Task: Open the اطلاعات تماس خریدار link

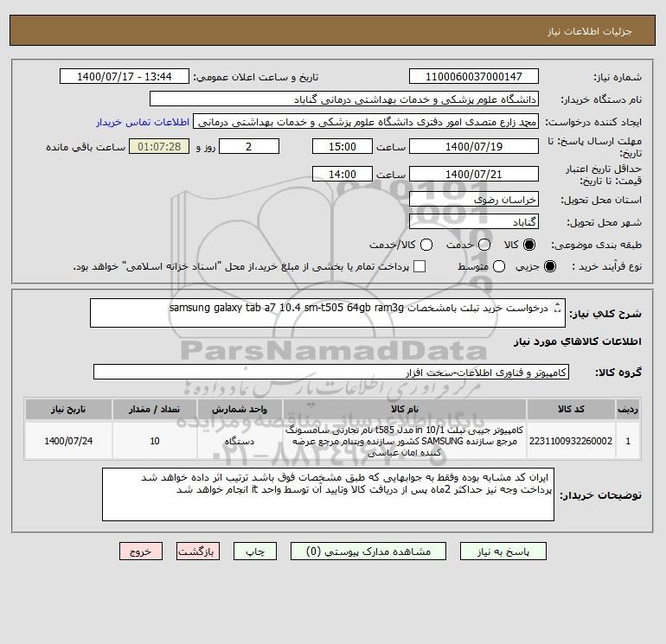Action: (x=143, y=122)
